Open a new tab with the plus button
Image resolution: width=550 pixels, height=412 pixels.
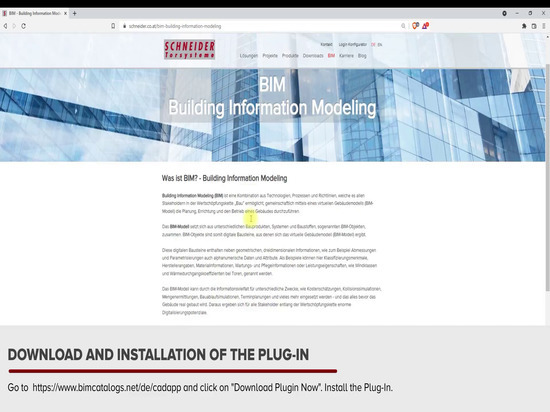click(x=74, y=13)
